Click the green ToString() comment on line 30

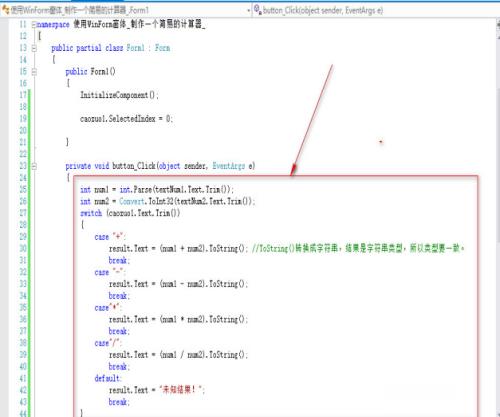point(358,248)
